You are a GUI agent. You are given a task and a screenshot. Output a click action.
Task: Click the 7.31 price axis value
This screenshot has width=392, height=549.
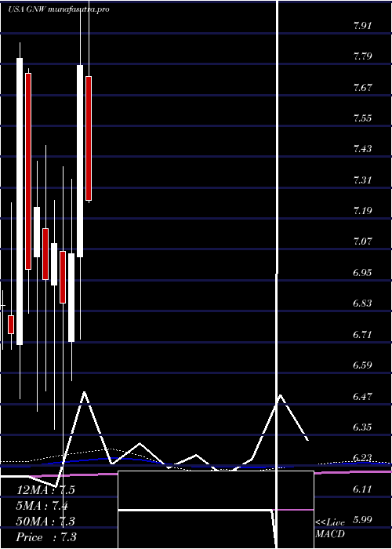coord(362,180)
